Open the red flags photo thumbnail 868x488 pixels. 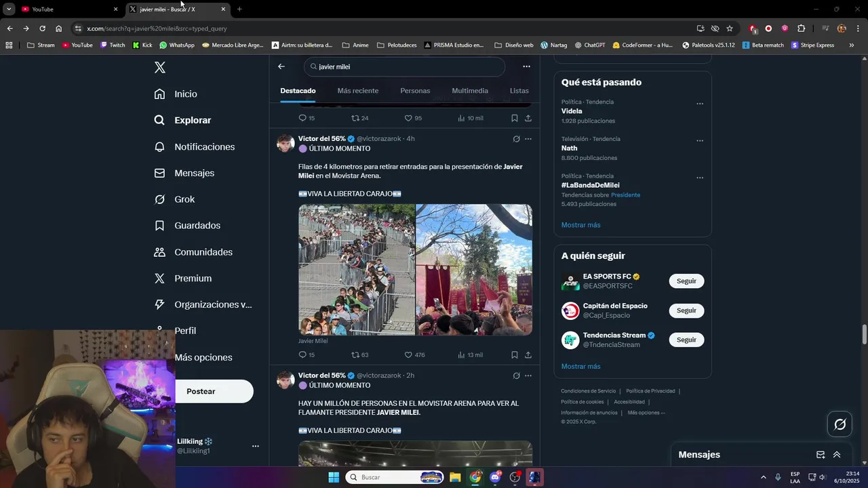point(474,270)
